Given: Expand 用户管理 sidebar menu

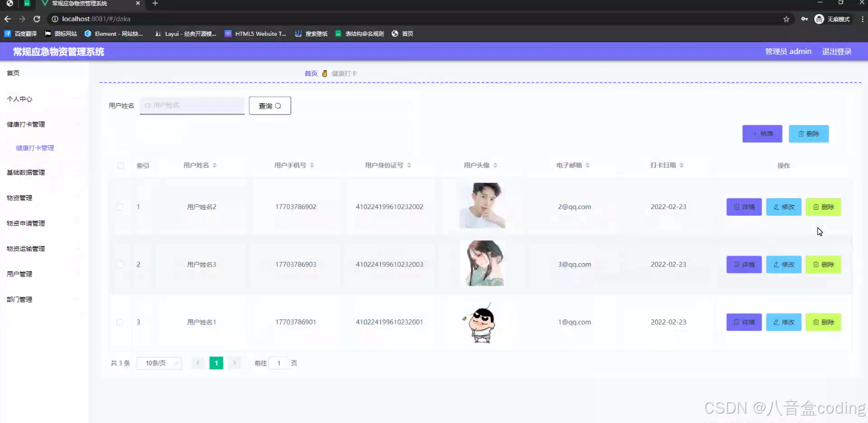Looking at the screenshot, I should tap(44, 274).
